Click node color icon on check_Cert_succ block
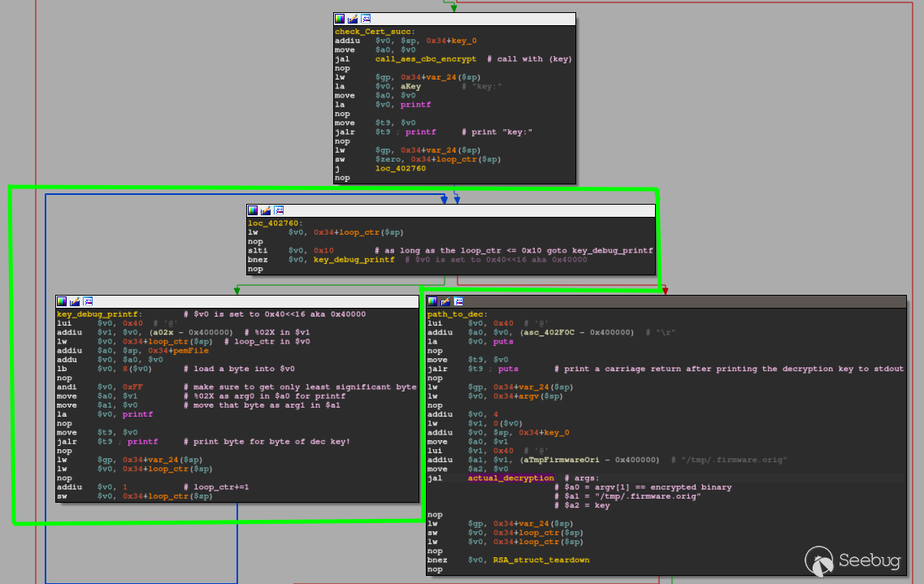The width and height of the screenshot is (924, 584). click(340, 19)
